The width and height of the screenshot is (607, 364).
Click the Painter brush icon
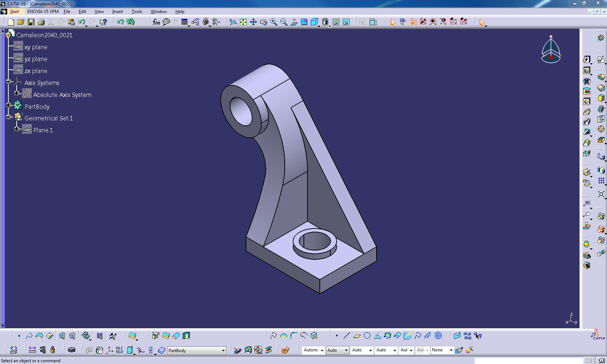coord(459,350)
